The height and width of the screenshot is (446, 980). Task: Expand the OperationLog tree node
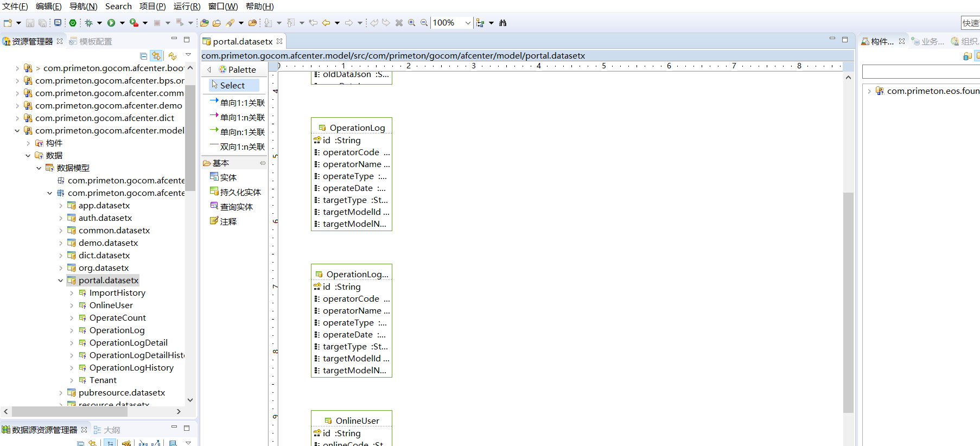click(x=72, y=330)
